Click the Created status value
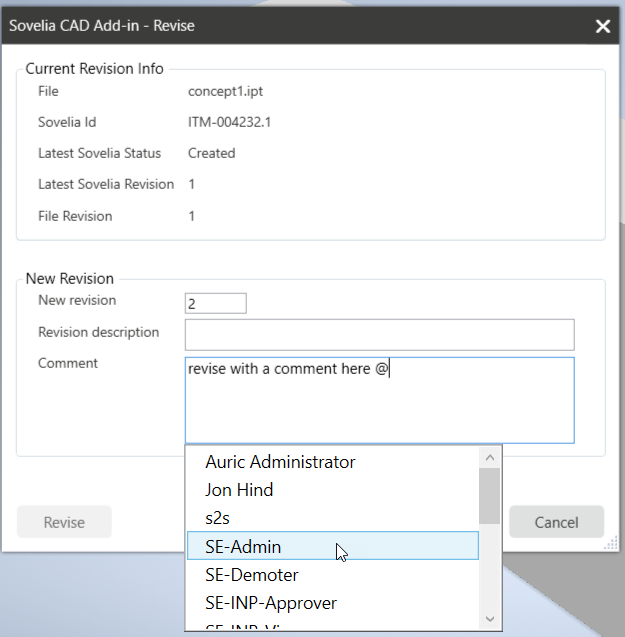Viewport: 625px width, 637px height. point(211,153)
